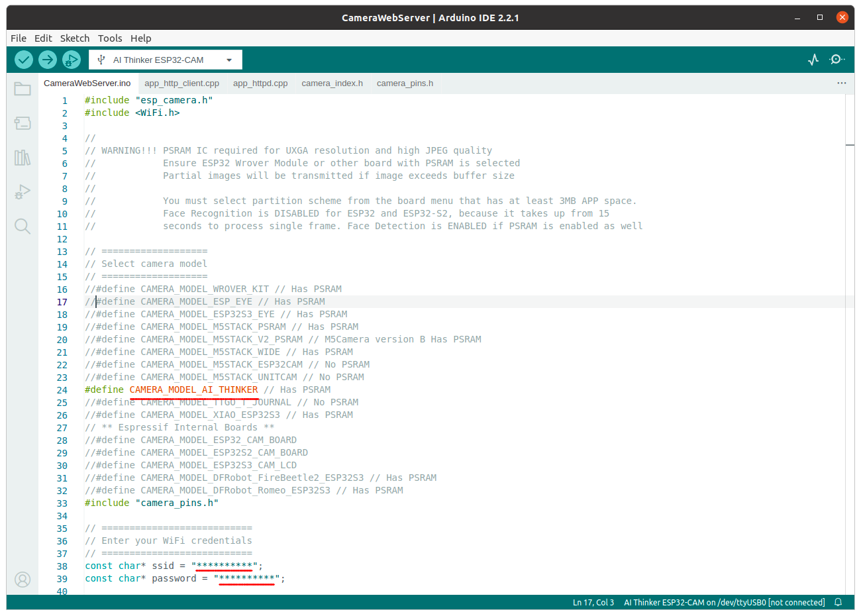Minimize the Arduino IDE window

[797, 18]
